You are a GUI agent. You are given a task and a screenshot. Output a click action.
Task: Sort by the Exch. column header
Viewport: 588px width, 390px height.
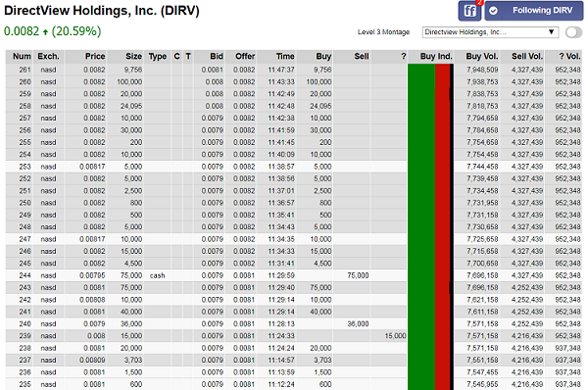(x=49, y=56)
